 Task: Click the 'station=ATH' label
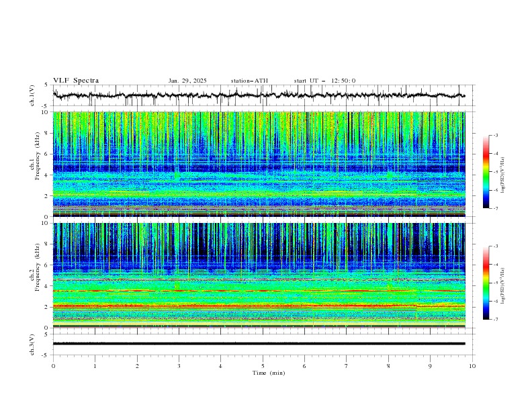(249, 81)
